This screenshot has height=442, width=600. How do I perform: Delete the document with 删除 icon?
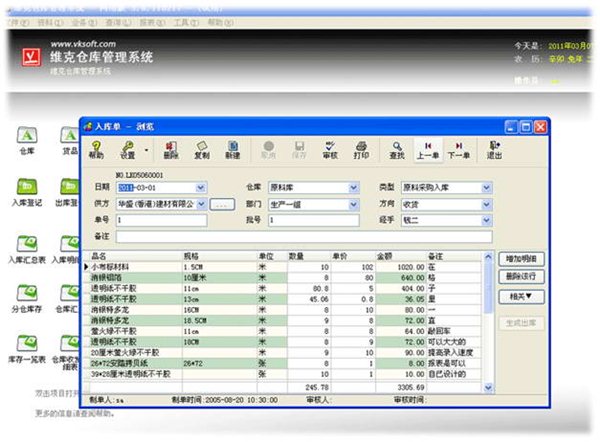171,149
